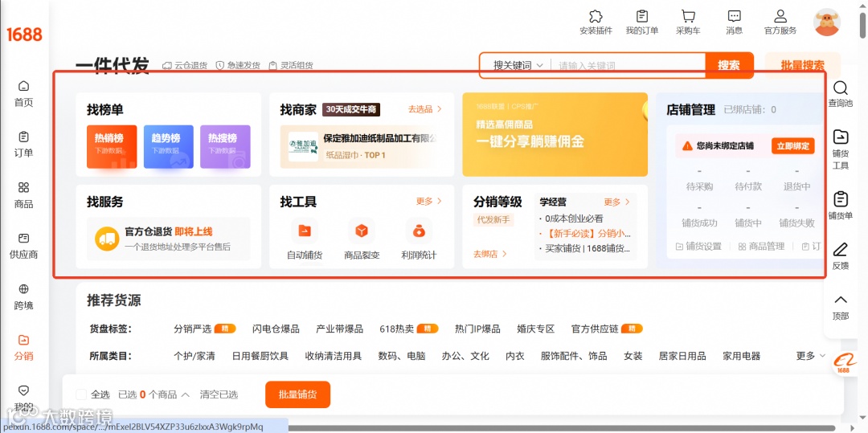Screen dimensions: 868x433
Task: Open 订单 in left sidebar
Action: click(24, 145)
